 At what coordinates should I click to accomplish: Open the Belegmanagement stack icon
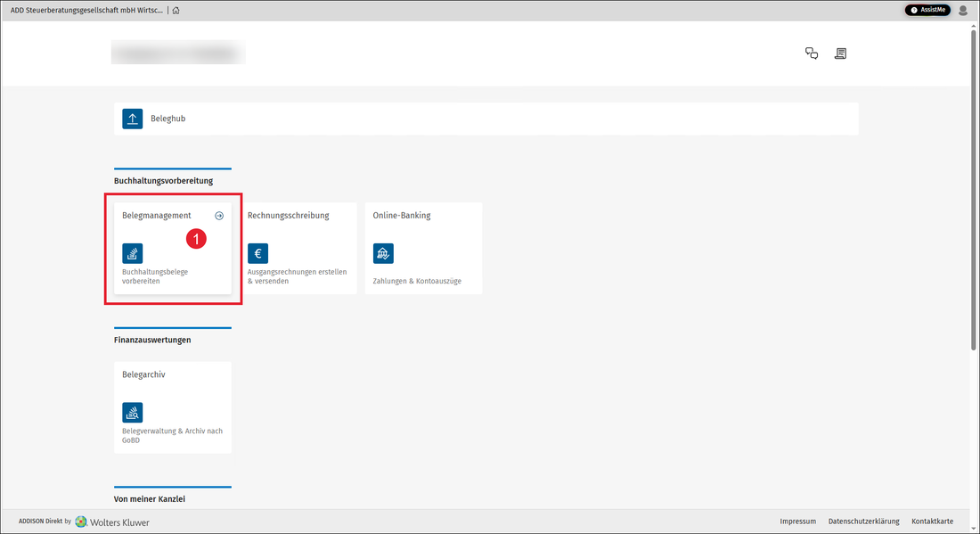tap(133, 253)
